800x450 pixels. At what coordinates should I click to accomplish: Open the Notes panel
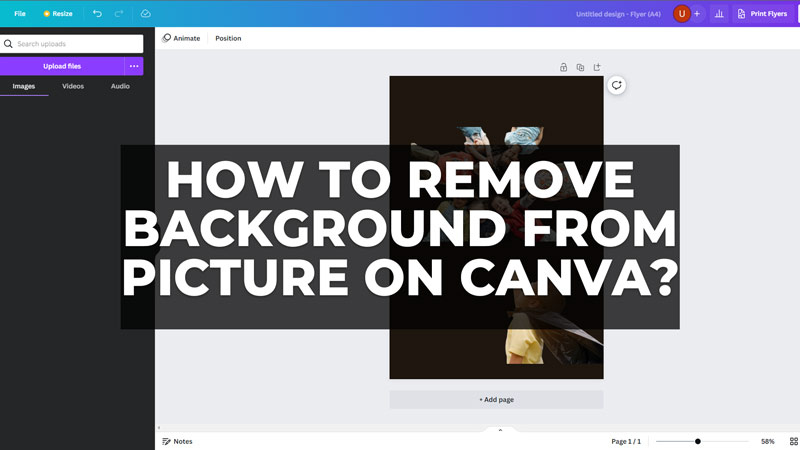click(177, 441)
